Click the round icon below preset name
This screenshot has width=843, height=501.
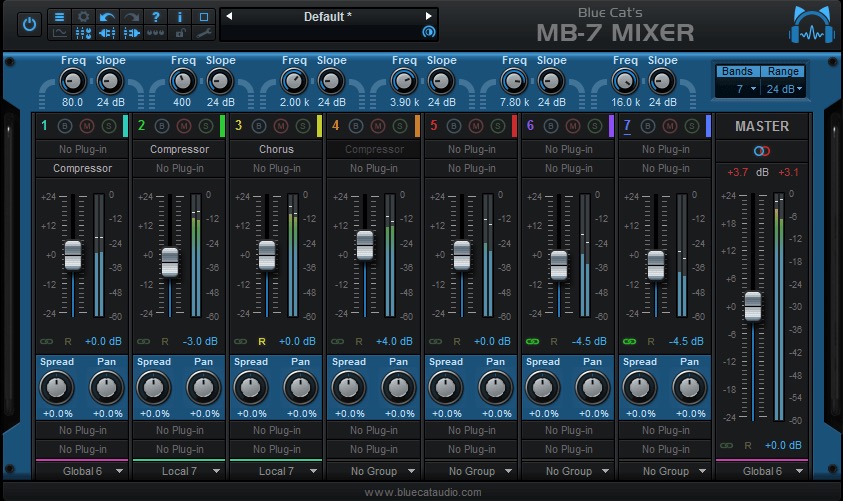428,32
